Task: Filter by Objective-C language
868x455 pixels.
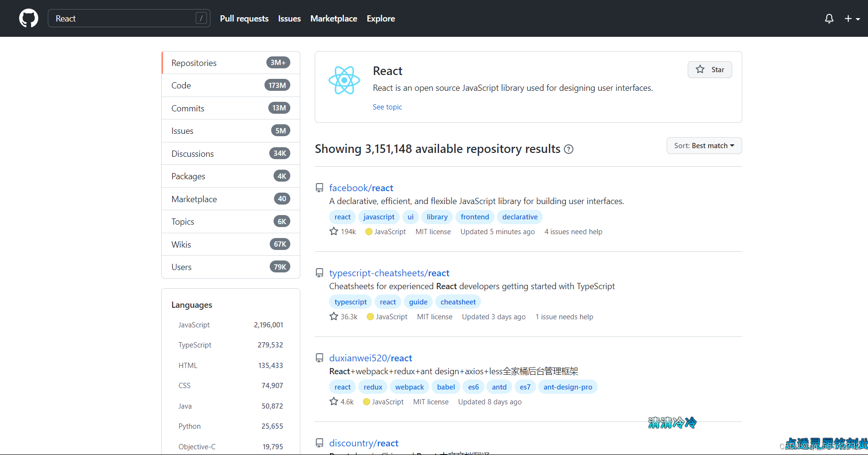Action: click(x=231, y=447)
